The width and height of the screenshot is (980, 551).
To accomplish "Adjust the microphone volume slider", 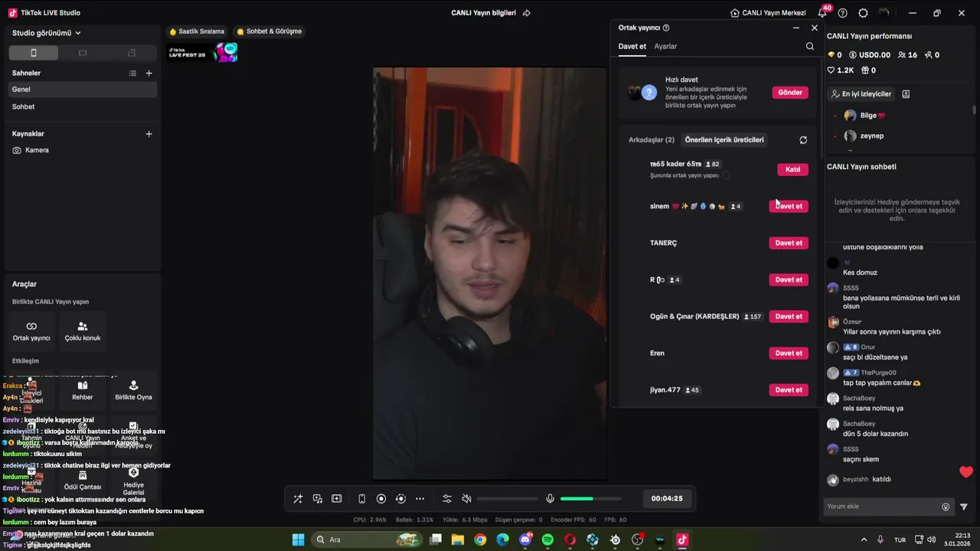I will point(590,499).
